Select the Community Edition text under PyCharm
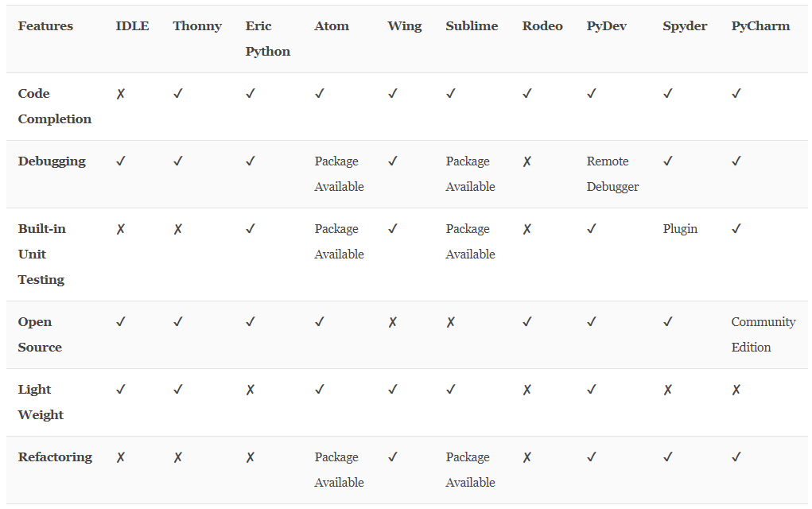Image resolution: width=812 pixels, height=509 pixels. pyautogui.click(x=763, y=335)
